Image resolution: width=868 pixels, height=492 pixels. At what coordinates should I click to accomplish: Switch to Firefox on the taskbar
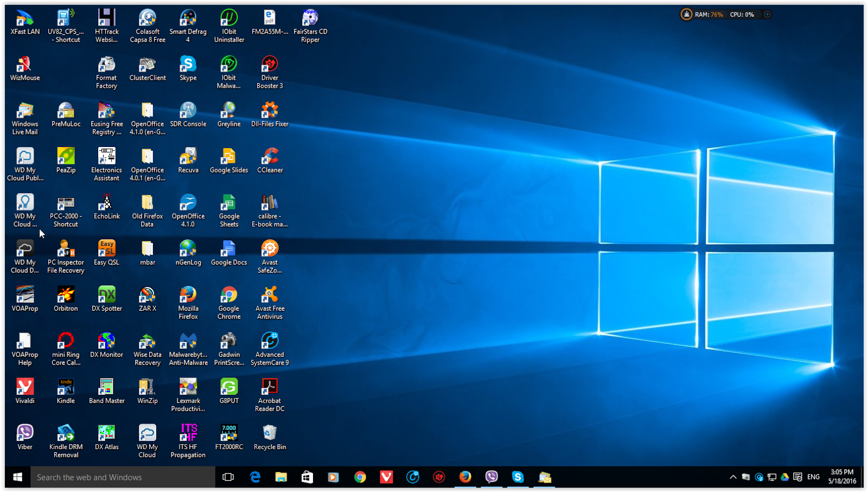pyautogui.click(x=465, y=477)
